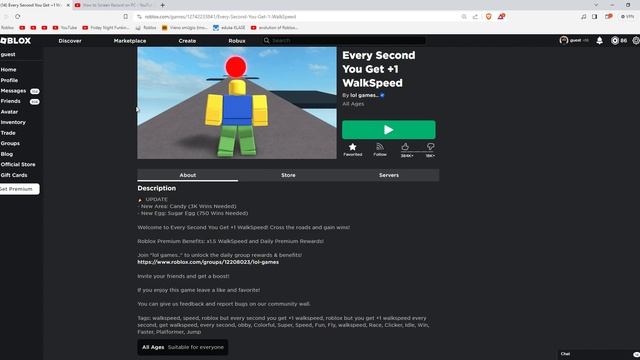Image resolution: width=640 pixels, height=360 pixels.
Task: Open Inventory in sidebar
Action: (x=13, y=122)
